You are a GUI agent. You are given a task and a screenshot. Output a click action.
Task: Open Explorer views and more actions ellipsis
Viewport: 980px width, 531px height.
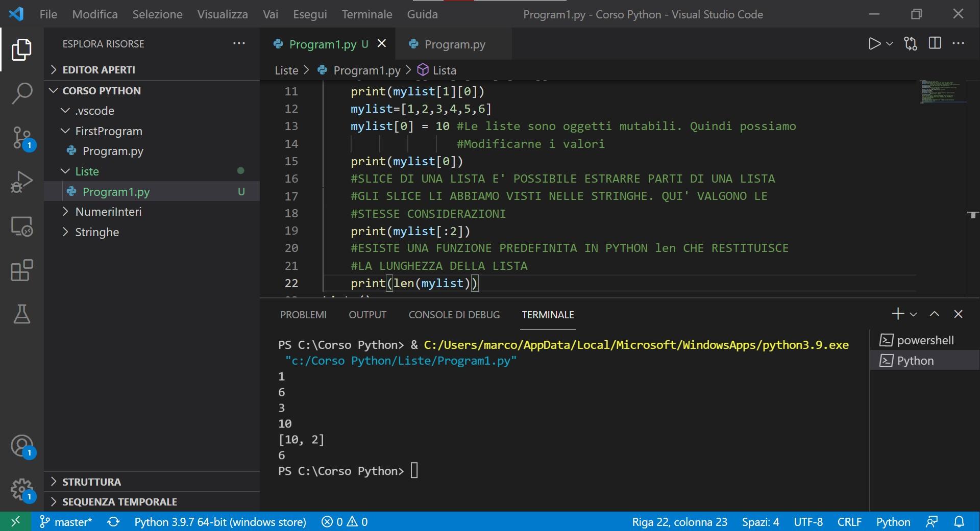tap(239, 43)
